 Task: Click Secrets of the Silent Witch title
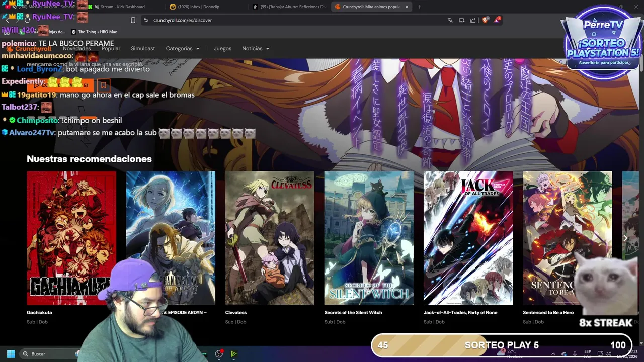353,312
